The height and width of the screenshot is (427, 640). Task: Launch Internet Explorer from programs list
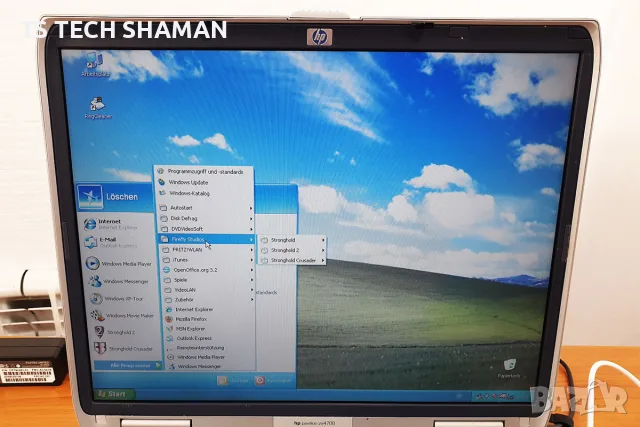tap(209, 309)
